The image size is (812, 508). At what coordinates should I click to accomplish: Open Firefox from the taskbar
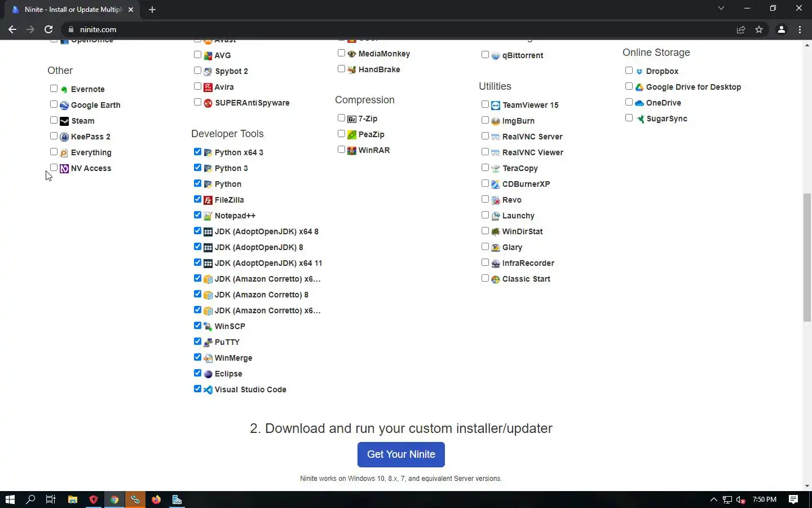pyautogui.click(x=156, y=500)
